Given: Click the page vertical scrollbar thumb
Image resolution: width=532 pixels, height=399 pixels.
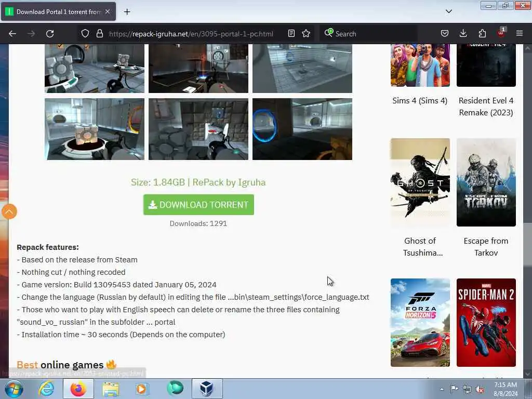Looking at the screenshot, I should [x=528, y=244].
